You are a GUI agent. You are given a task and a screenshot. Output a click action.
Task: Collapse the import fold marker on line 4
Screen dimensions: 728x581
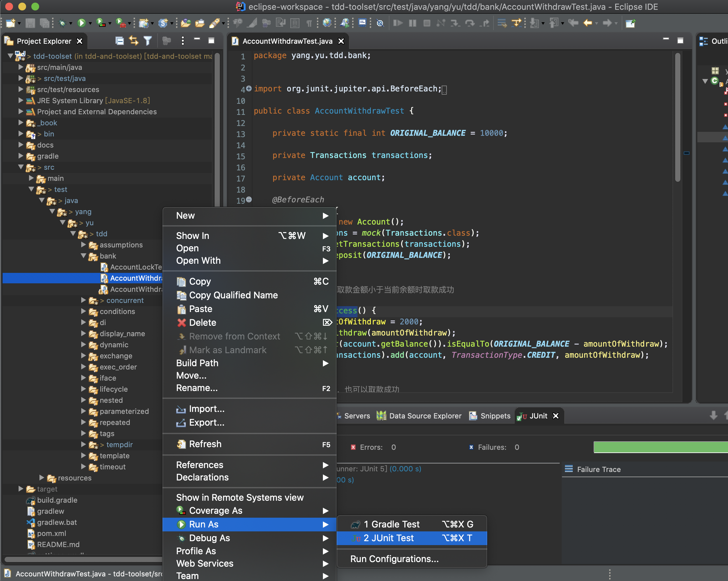click(x=249, y=88)
